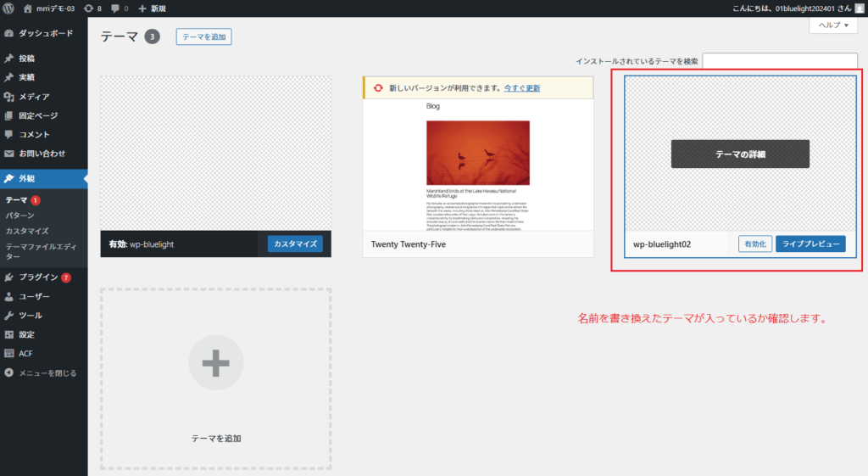Viewport: 868px width, 476px height.
Task: Click the WordPress logo in admin bar
Action: pos(8,8)
